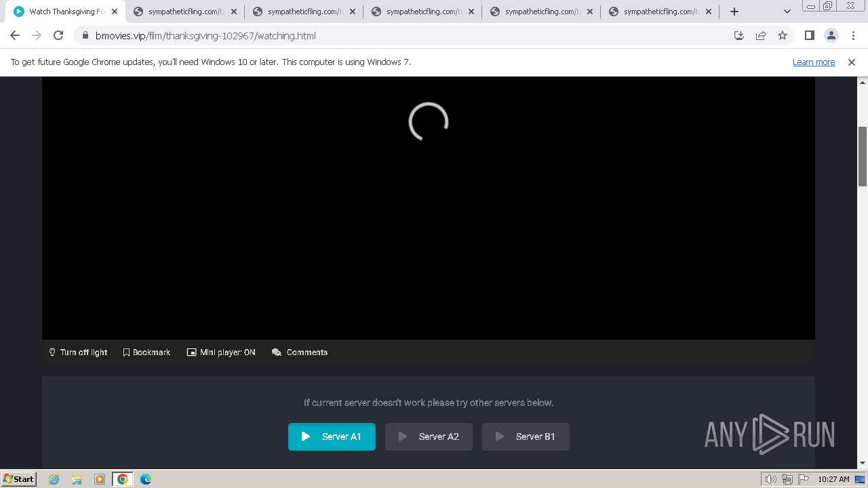The height and width of the screenshot is (488, 868).
Task: Switch to the Watch Thanksgiving tab
Action: (x=65, y=12)
